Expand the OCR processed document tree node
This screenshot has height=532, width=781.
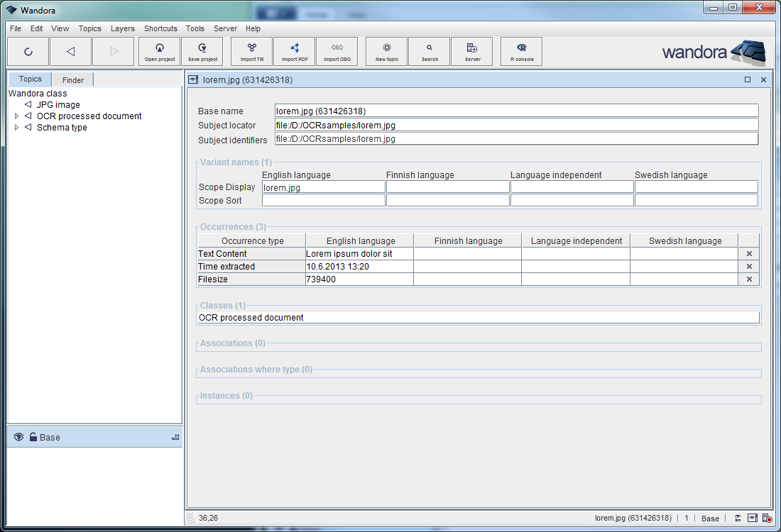17,116
